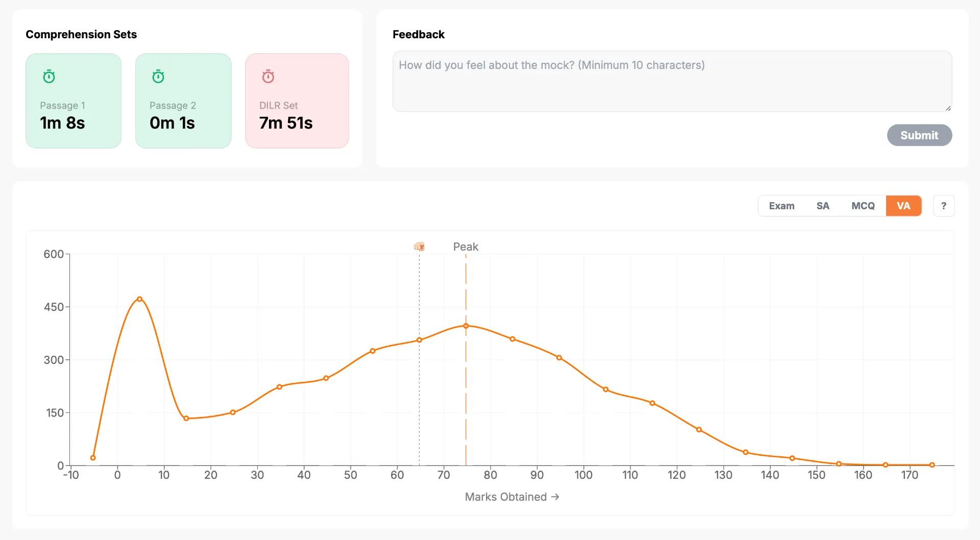Open the question mark help button
The width and height of the screenshot is (980, 540).
944,206
